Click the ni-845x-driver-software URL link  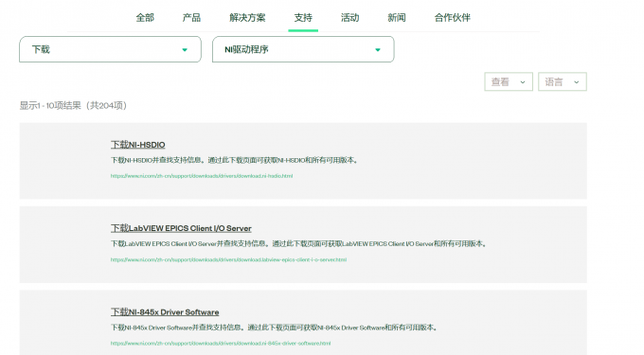(221, 344)
